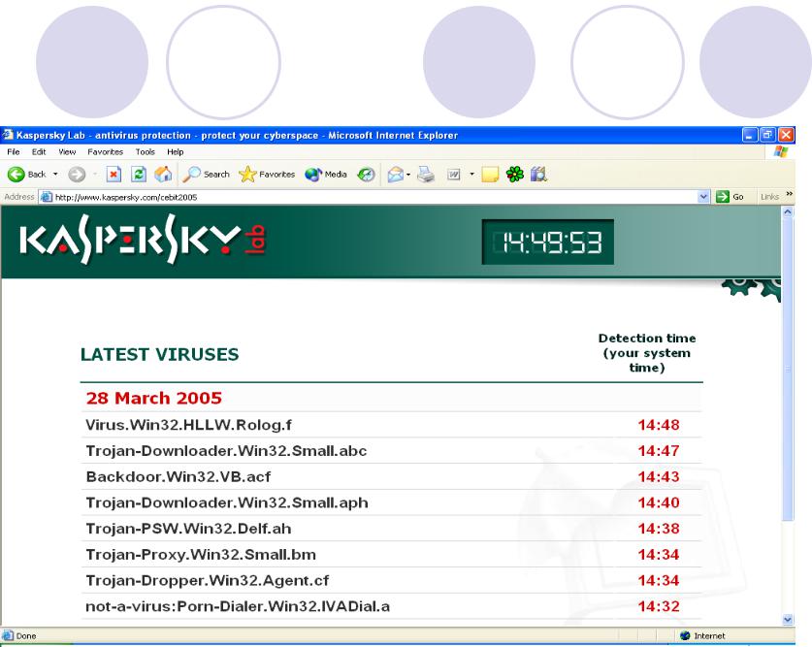
Task: Select Trojan-Dropper.Win32.Agent.cf row
Action: point(392,580)
